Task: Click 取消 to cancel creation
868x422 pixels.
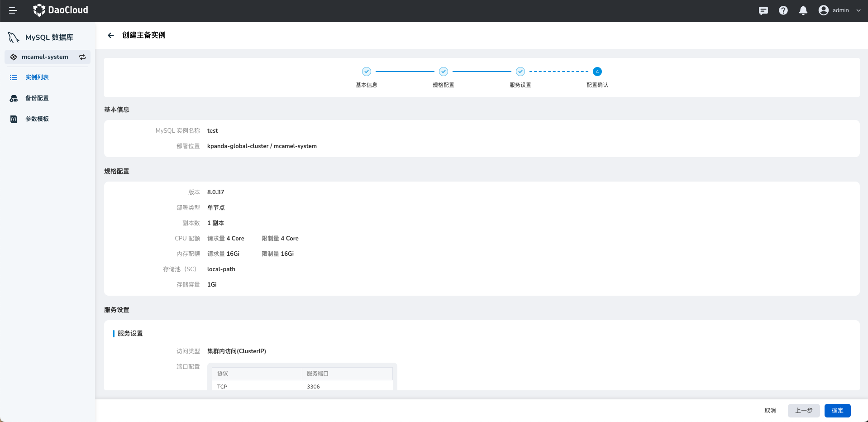Action: pyautogui.click(x=770, y=411)
